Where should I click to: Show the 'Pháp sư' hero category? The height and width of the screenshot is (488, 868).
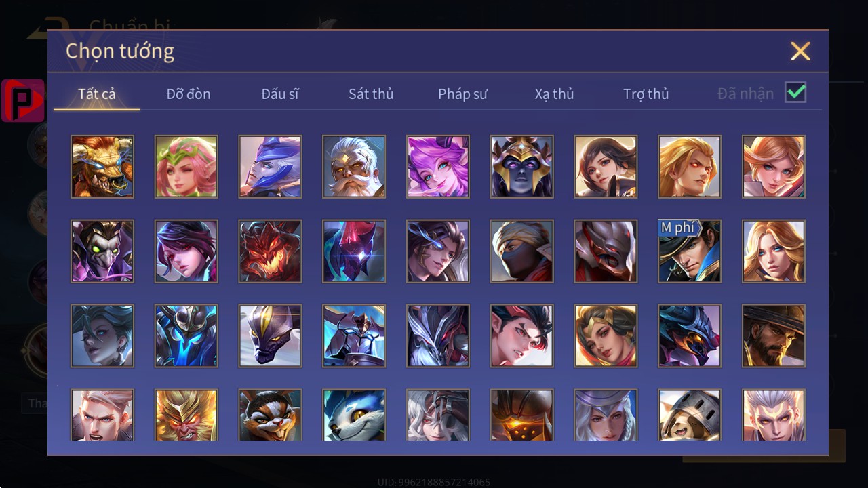click(462, 94)
